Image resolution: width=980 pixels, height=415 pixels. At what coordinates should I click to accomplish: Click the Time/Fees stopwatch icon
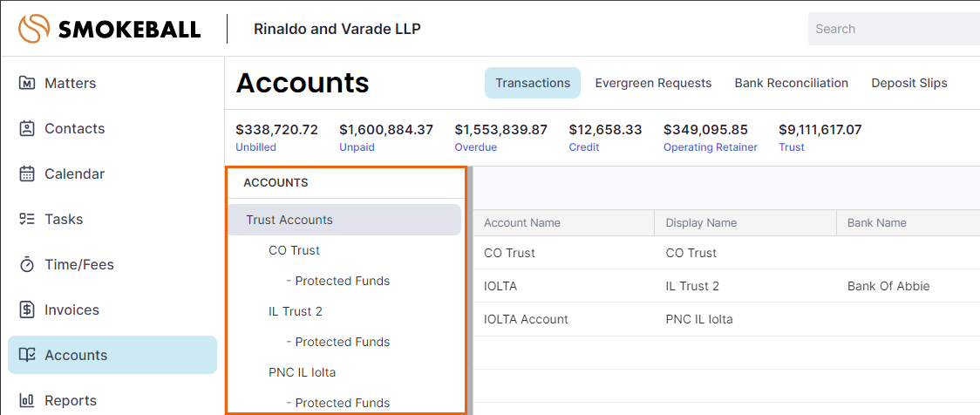[x=27, y=264]
